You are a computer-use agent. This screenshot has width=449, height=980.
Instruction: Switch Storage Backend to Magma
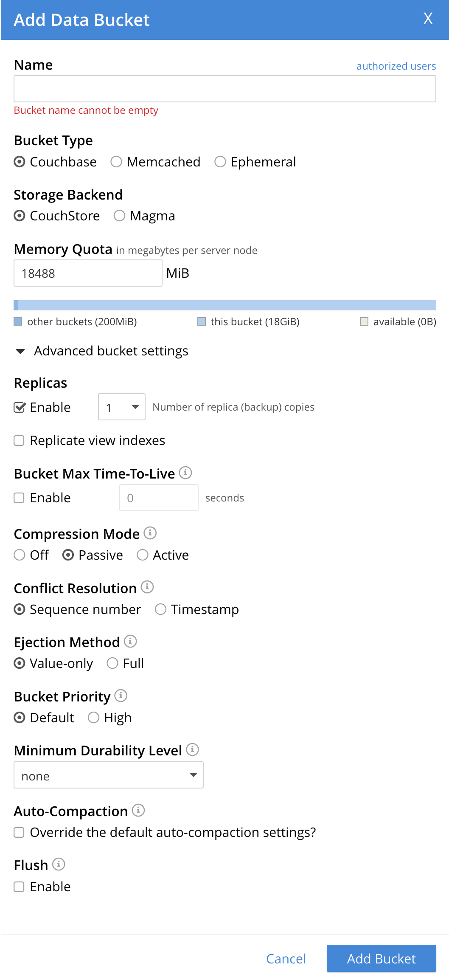tap(120, 216)
